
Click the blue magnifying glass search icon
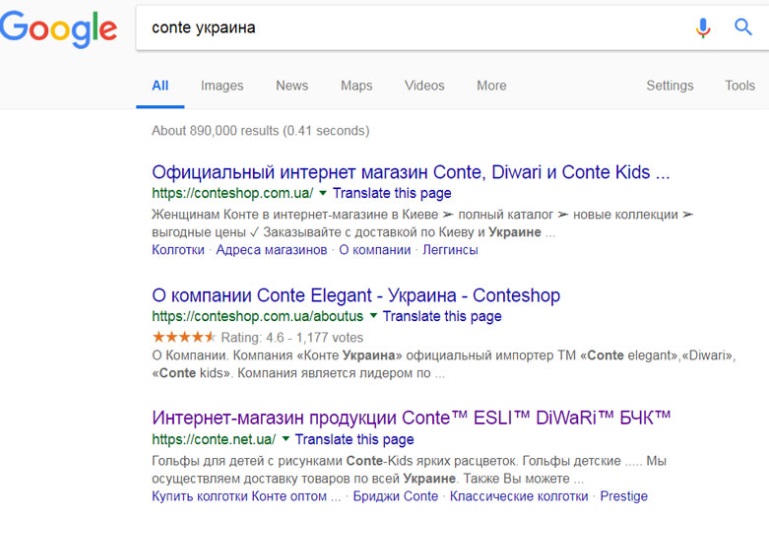click(x=743, y=28)
